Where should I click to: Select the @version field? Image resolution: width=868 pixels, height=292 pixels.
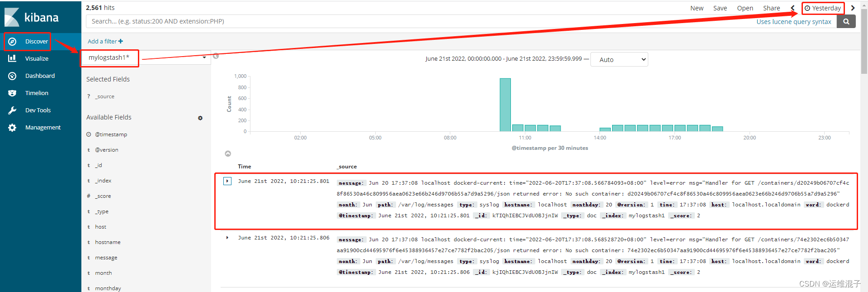click(107, 150)
